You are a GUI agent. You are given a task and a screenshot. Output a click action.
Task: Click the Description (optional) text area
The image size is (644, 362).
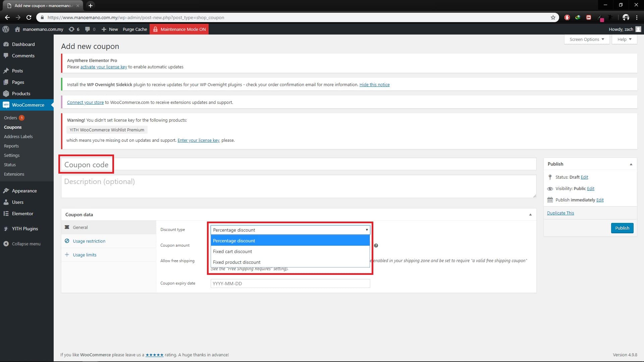(x=299, y=186)
